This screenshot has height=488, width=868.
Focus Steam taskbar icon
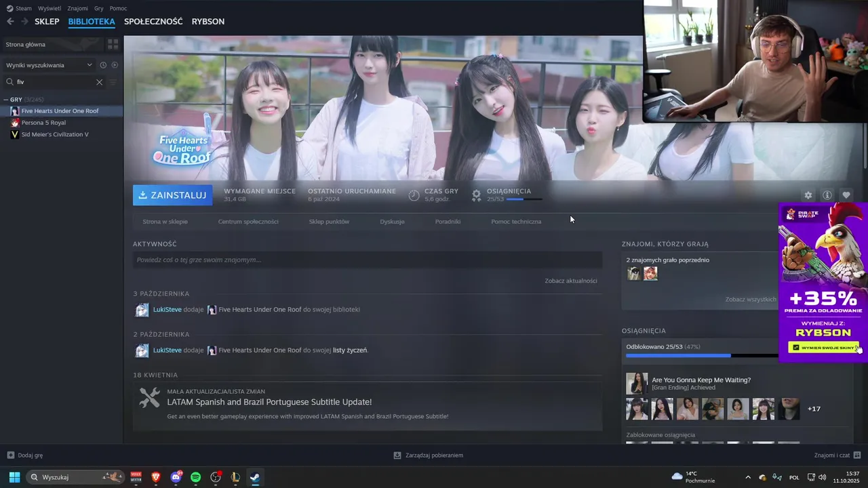coord(255,477)
